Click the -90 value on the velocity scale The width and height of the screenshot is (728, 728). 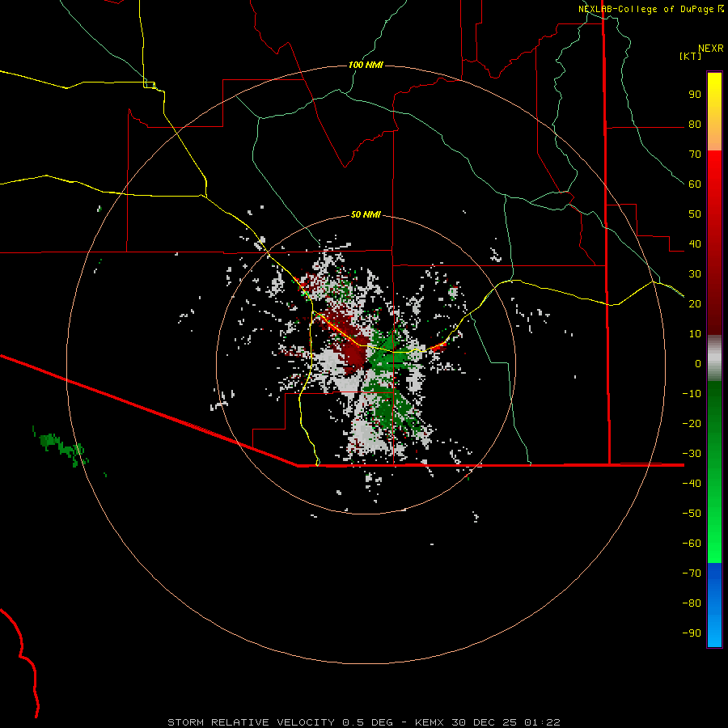pos(692,633)
